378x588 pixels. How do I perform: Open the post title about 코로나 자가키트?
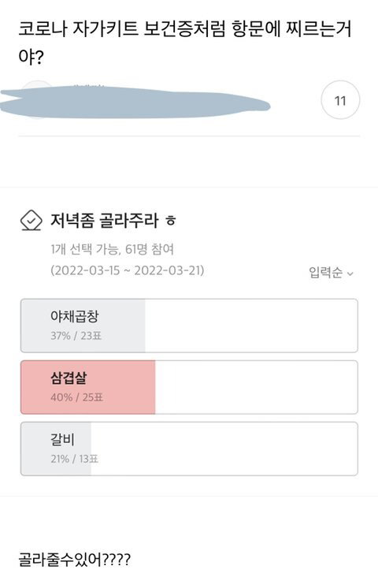(185, 43)
